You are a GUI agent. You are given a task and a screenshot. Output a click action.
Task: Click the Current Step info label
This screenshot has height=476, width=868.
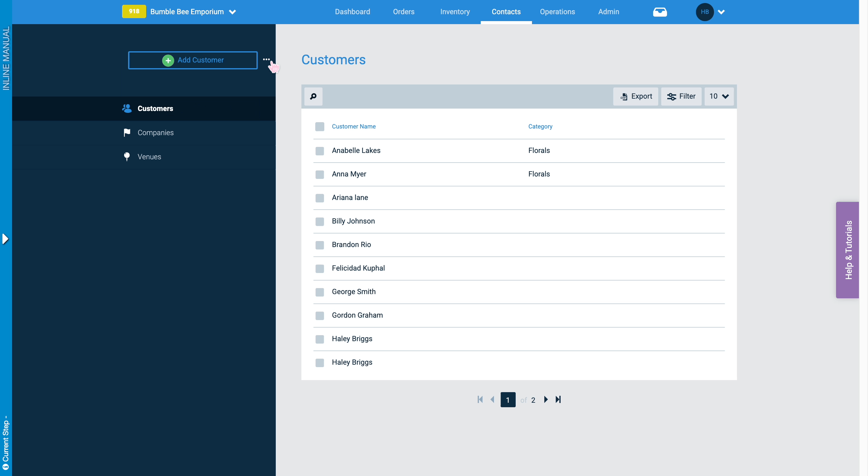point(5,443)
